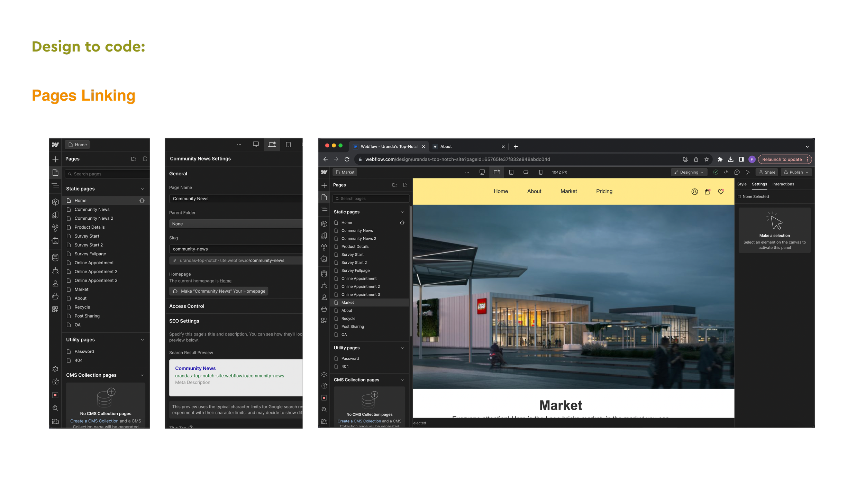Click the code export icon in browser toolbar
865x504 pixels.
click(x=726, y=172)
